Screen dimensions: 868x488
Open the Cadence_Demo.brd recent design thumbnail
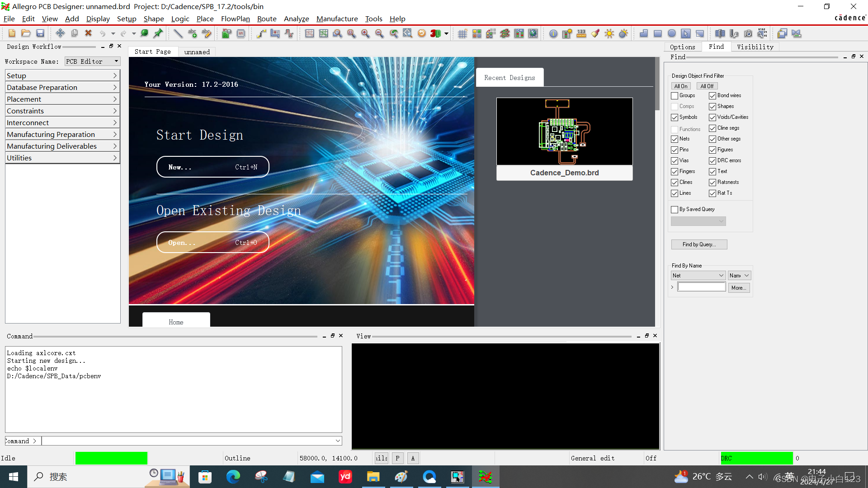[x=564, y=131]
